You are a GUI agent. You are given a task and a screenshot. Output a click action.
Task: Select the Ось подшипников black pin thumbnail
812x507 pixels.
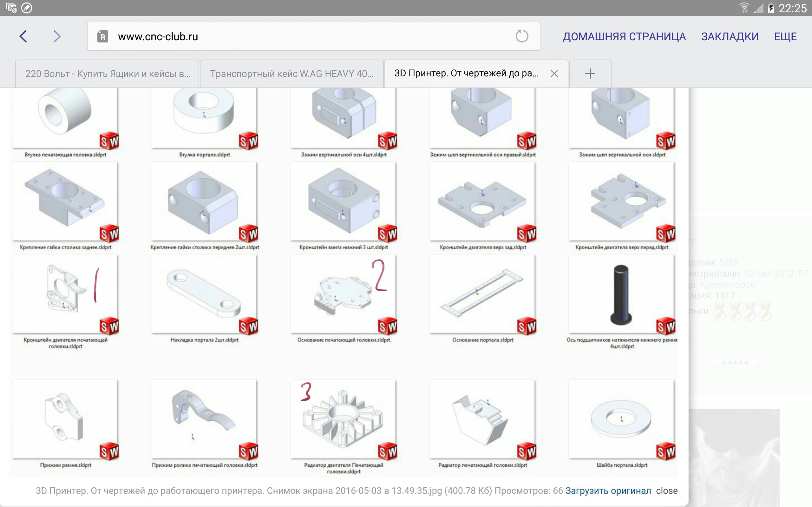pos(621,294)
